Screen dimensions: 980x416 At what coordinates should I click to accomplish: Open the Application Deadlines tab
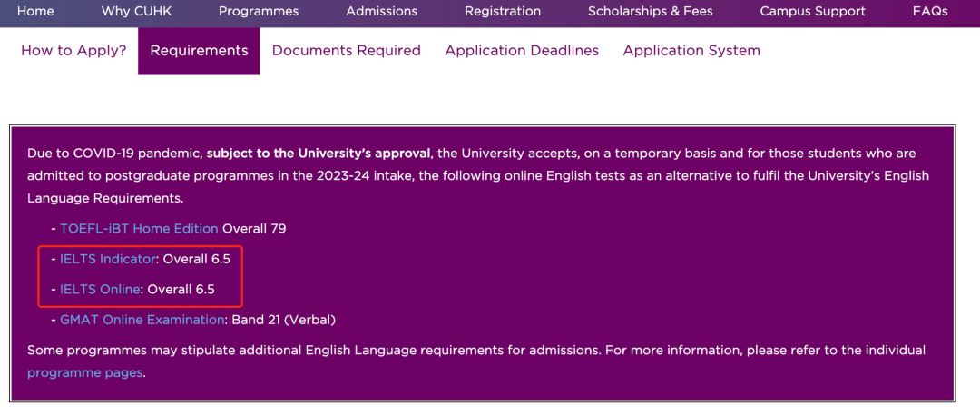coord(522,51)
